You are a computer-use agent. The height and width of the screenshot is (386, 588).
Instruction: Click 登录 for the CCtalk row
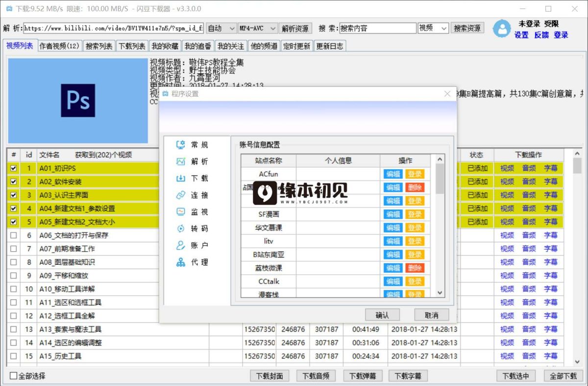click(x=415, y=282)
